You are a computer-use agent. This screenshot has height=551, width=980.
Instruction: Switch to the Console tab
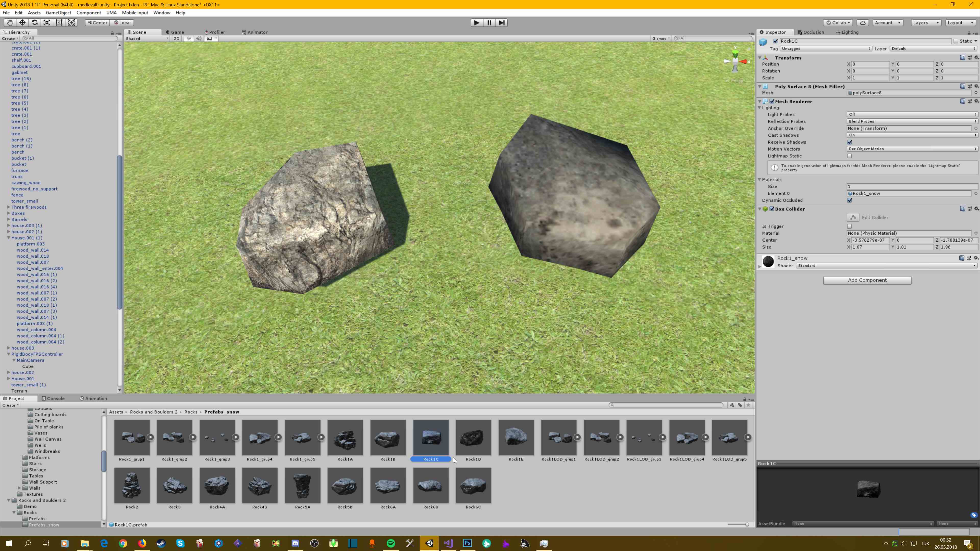53,398
